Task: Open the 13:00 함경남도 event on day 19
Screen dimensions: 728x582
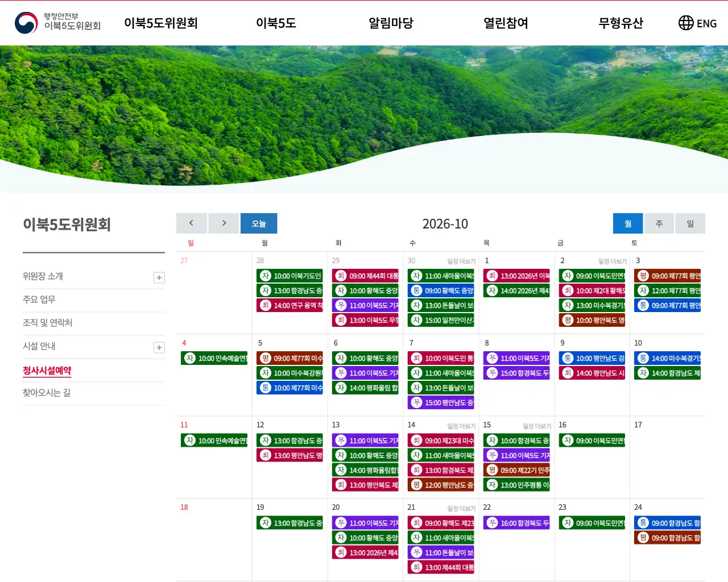Action: [x=289, y=523]
